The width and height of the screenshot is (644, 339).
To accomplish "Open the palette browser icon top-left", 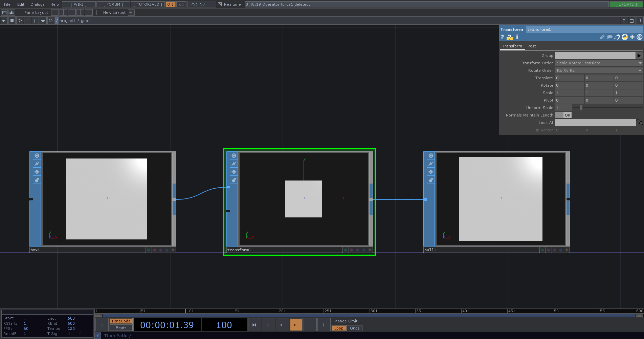I will click(x=4, y=13).
